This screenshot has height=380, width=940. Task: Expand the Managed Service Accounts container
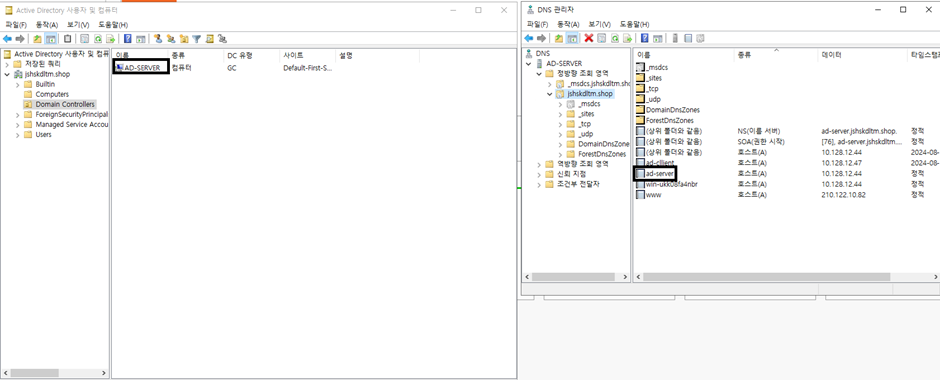(17, 125)
